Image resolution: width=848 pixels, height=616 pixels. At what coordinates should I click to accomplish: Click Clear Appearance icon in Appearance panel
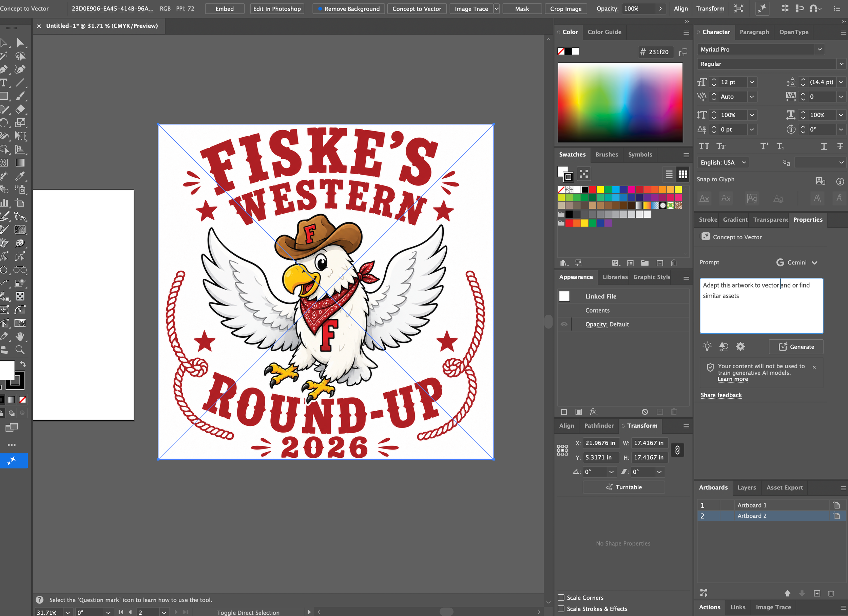pyautogui.click(x=645, y=412)
